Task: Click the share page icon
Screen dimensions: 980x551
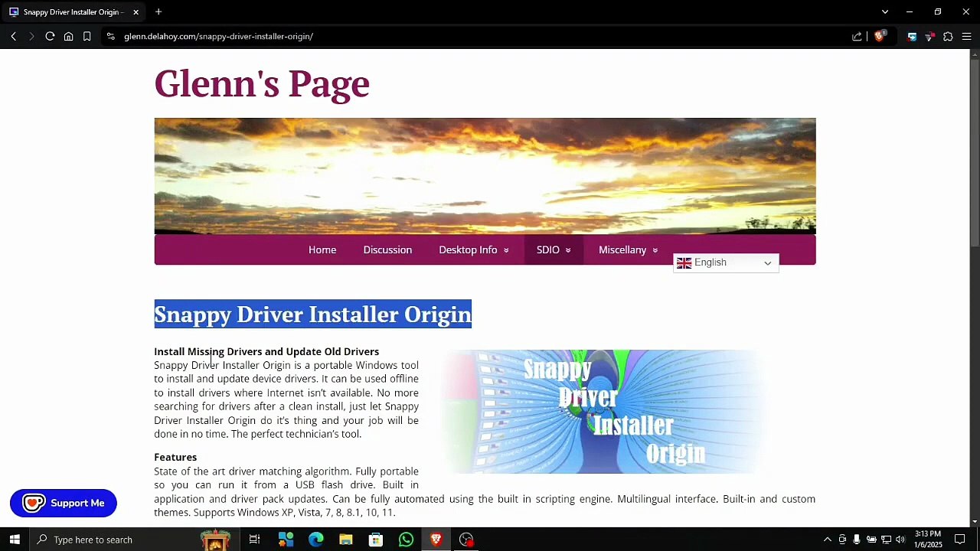Action: 857,36
